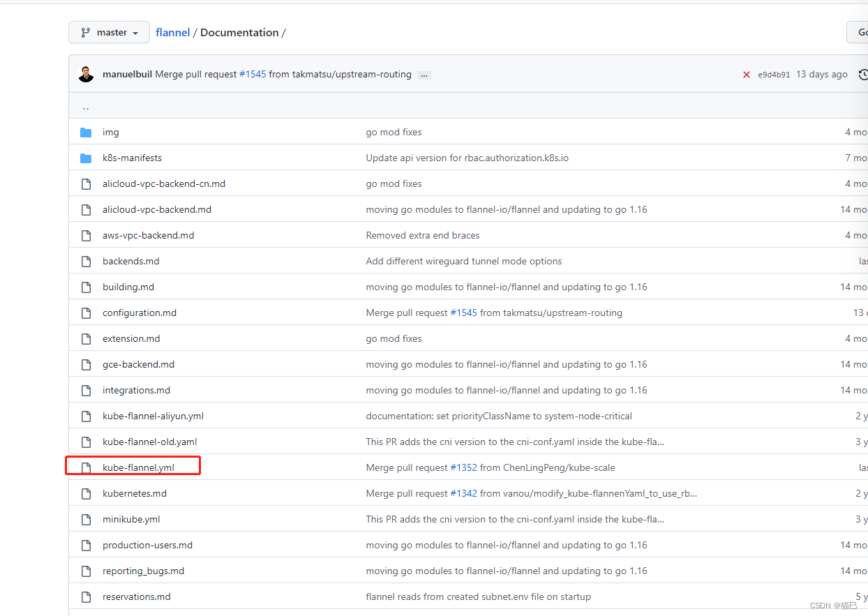
Task: Click the file icon for reservations.md
Action: [x=86, y=596]
